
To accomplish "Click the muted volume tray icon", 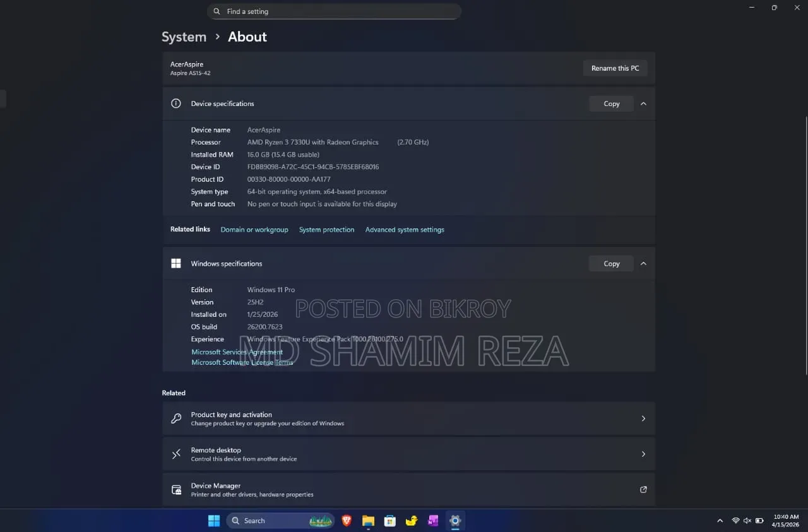I will coord(747,521).
